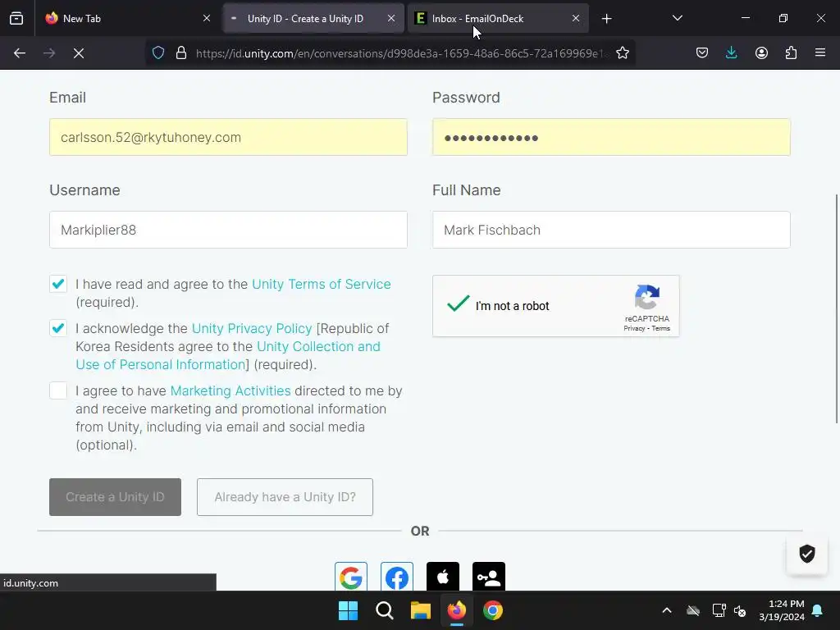View site security padlock information

pyautogui.click(x=181, y=53)
